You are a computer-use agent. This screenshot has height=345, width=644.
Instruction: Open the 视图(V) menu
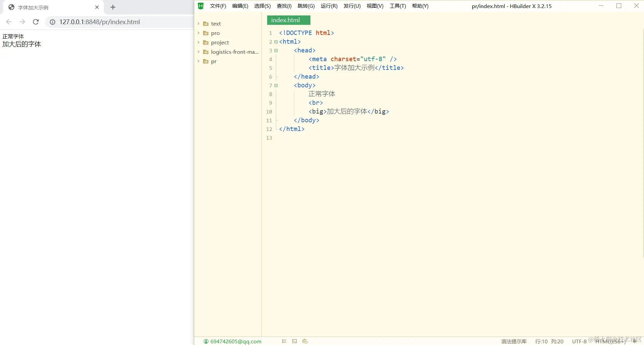(375, 6)
